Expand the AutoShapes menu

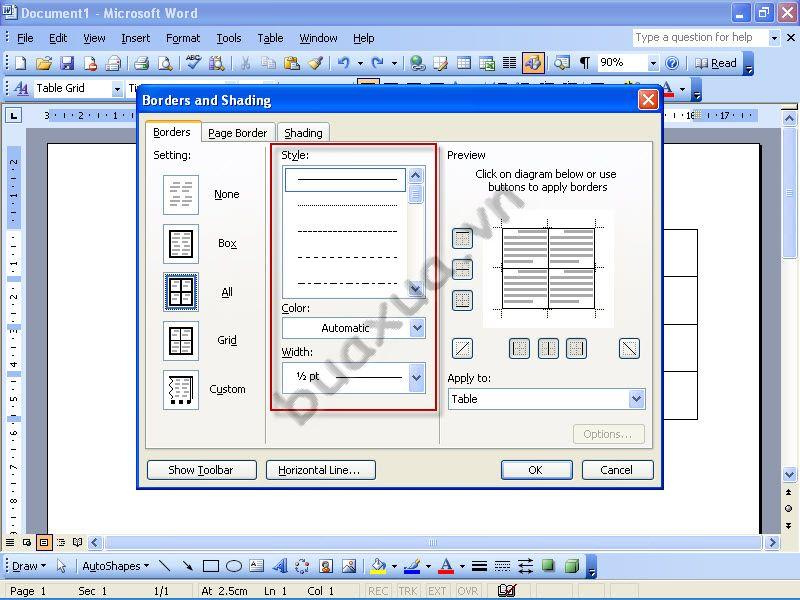pyautogui.click(x=115, y=566)
